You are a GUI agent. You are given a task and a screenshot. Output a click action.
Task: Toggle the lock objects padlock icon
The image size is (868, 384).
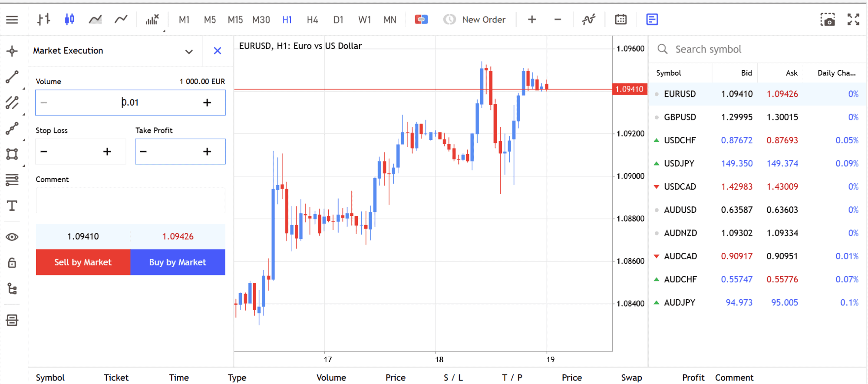12,263
